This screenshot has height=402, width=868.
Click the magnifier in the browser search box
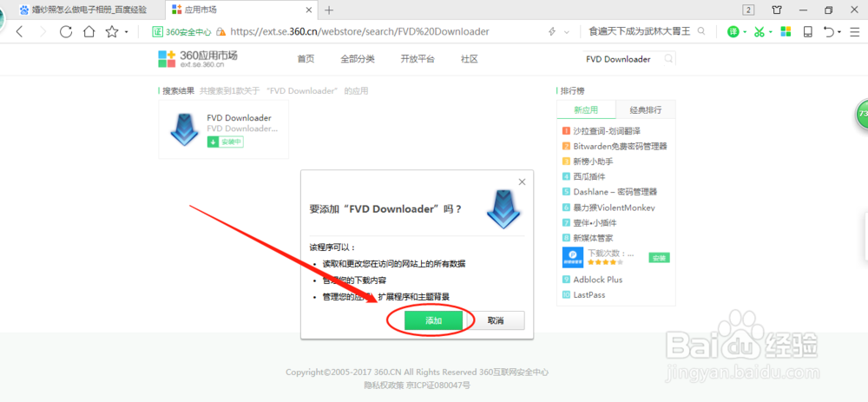tap(701, 31)
